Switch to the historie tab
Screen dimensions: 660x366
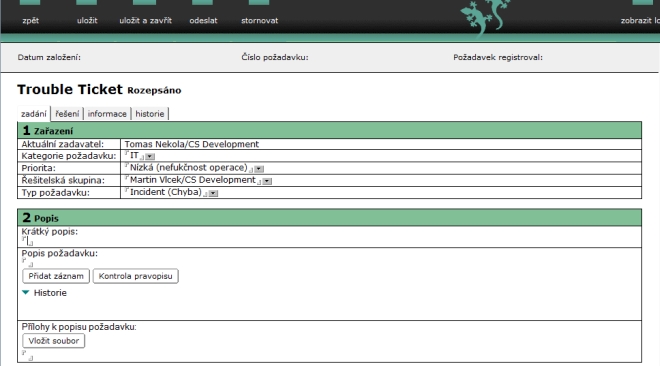coord(150,114)
